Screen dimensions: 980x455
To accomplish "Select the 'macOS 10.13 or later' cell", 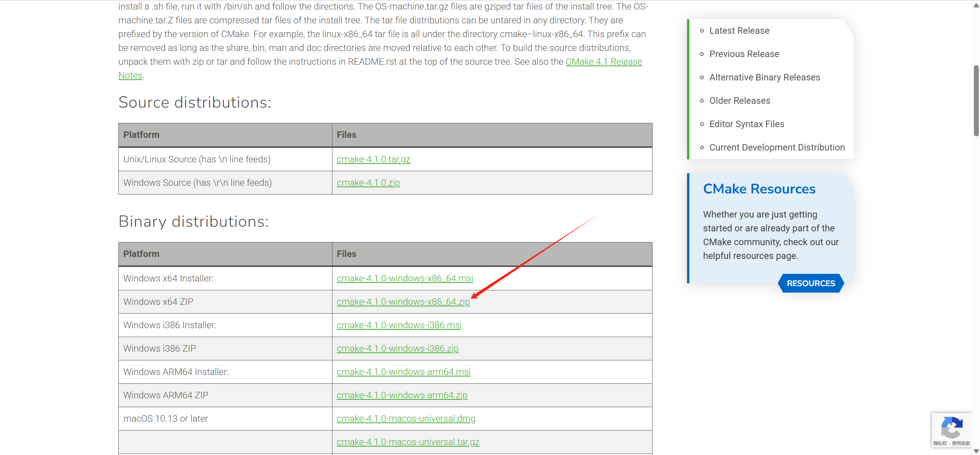I will 225,419.
